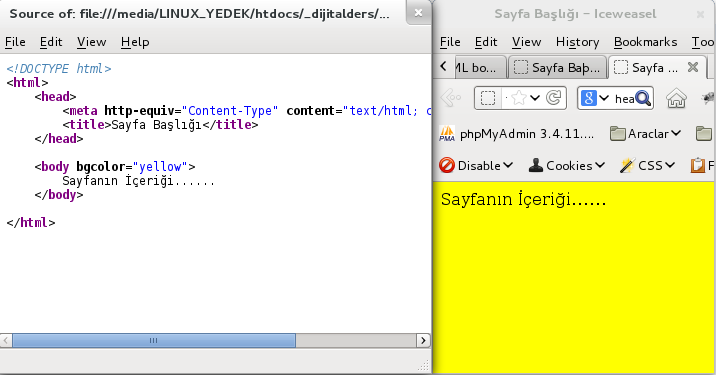The height and width of the screenshot is (375, 716).
Task: Close the active Sayfa tab
Action: [x=693, y=67]
